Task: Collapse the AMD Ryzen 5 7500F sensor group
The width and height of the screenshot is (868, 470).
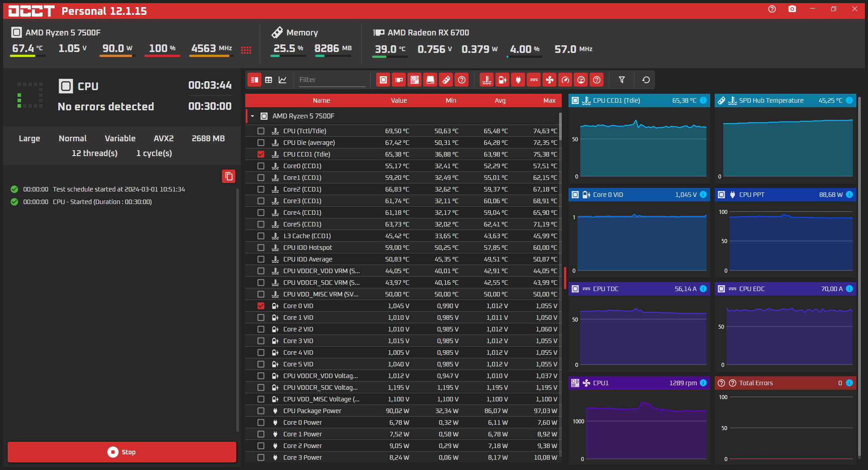Action: point(252,116)
